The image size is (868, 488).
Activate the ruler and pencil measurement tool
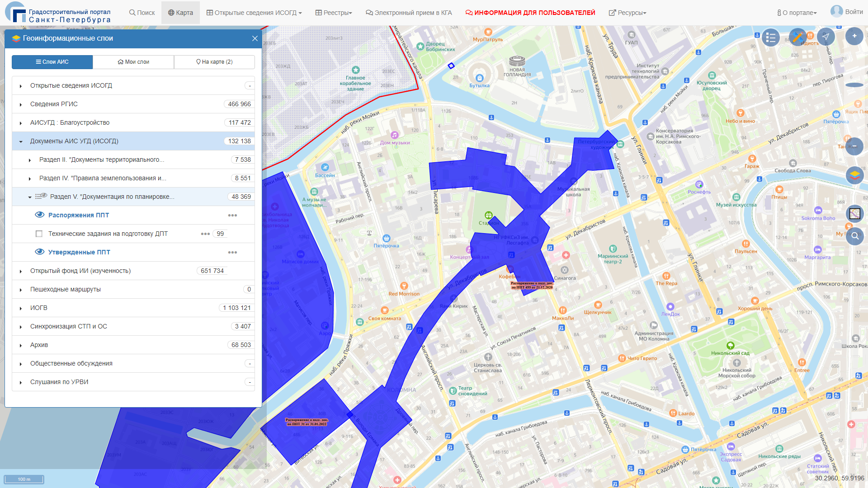tap(798, 37)
